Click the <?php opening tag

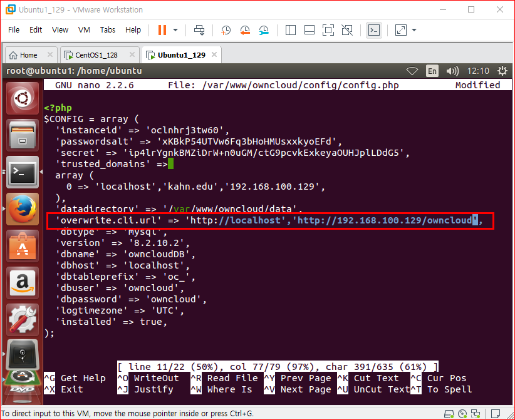pos(58,108)
